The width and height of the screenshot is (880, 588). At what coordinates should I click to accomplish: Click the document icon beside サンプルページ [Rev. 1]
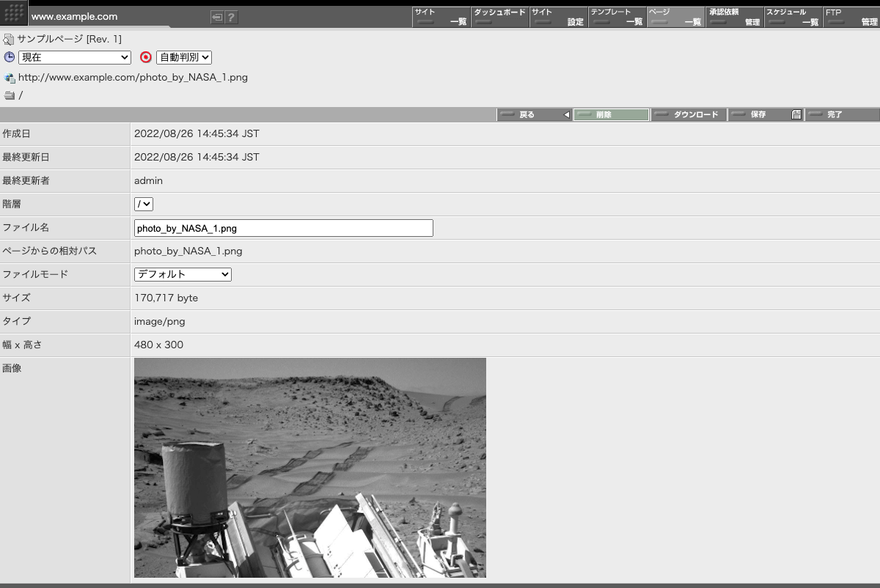click(x=8, y=39)
